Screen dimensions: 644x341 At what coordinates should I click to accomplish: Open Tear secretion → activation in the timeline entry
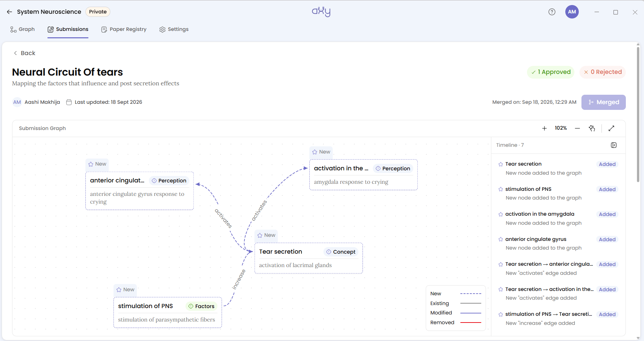558,294
